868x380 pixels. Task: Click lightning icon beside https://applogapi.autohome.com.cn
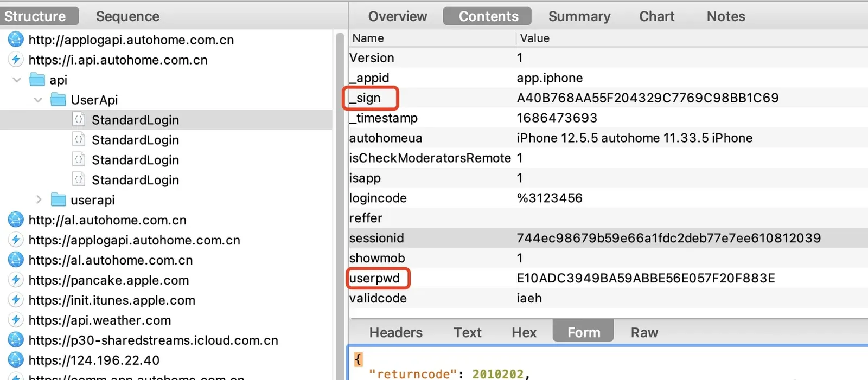16,240
